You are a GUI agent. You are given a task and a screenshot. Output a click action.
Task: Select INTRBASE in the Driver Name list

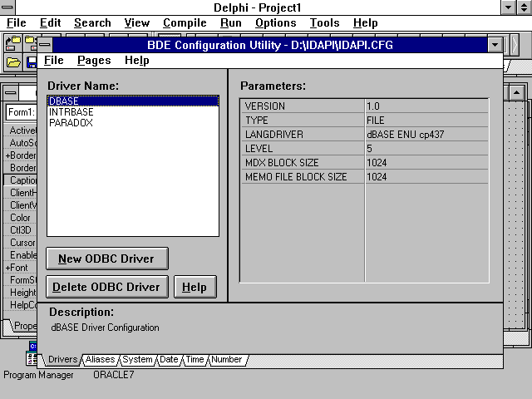pyautogui.click(x=71, y=111)
